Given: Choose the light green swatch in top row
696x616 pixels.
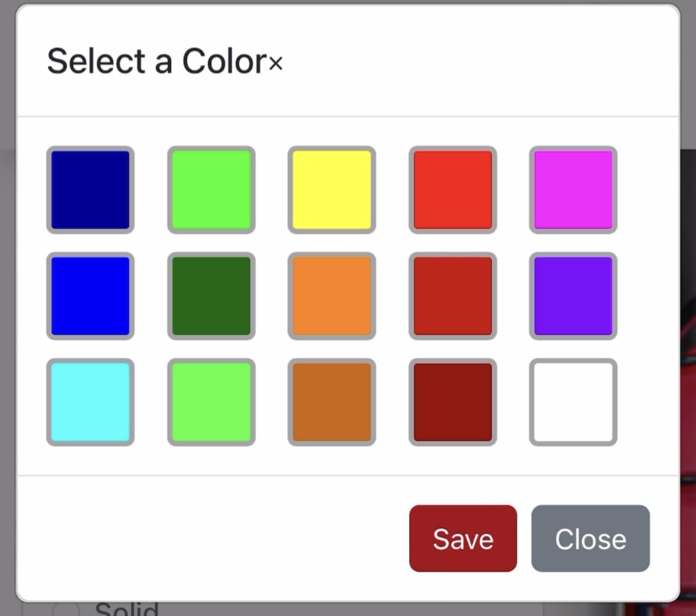Looking at the screenshot, I should point(211,190).
